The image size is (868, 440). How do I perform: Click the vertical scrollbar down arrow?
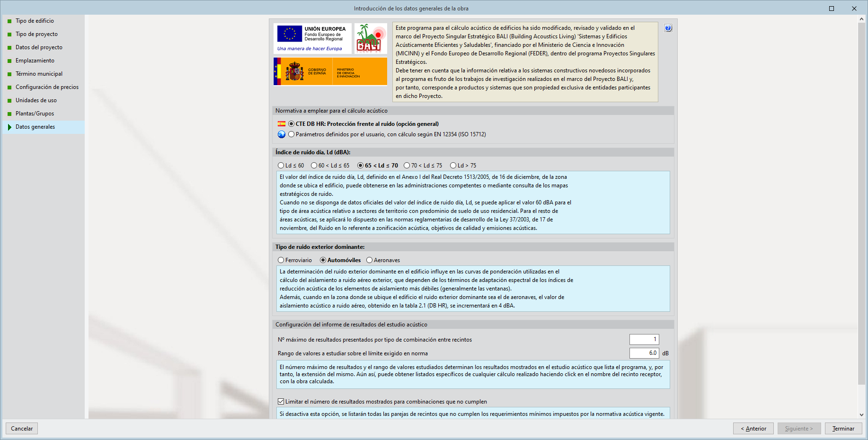click(x=861, y=414)
